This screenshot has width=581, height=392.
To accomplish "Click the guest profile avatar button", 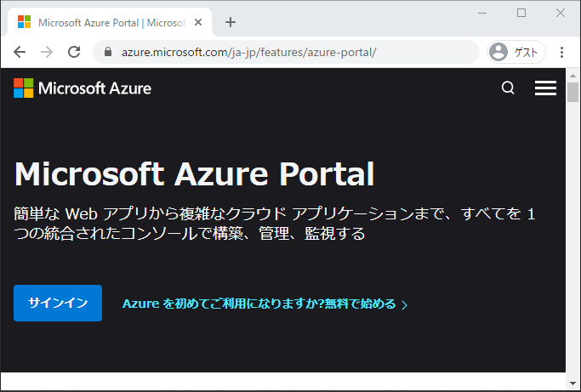I will pos(516,52).
